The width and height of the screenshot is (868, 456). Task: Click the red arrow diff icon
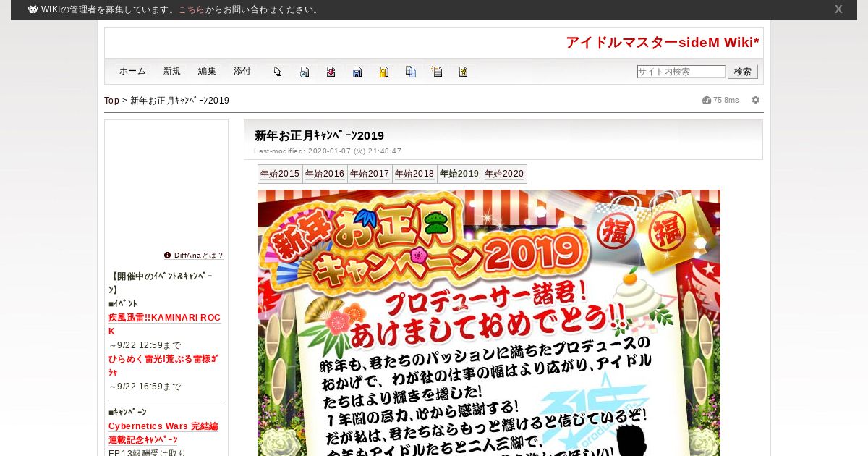[x=331, y=72]
